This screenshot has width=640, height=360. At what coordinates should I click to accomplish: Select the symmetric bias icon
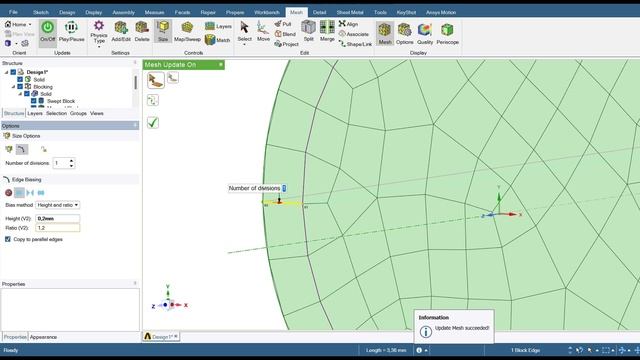pos(30,193)
